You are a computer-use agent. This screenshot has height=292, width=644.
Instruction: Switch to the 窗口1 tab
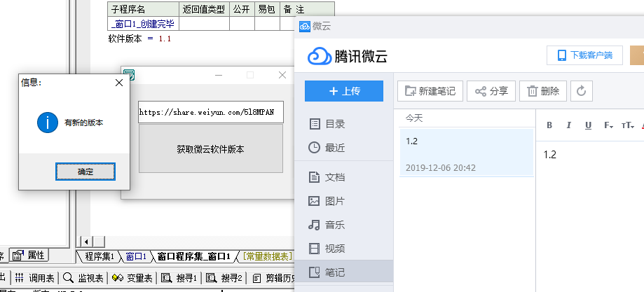click(136, 257)
